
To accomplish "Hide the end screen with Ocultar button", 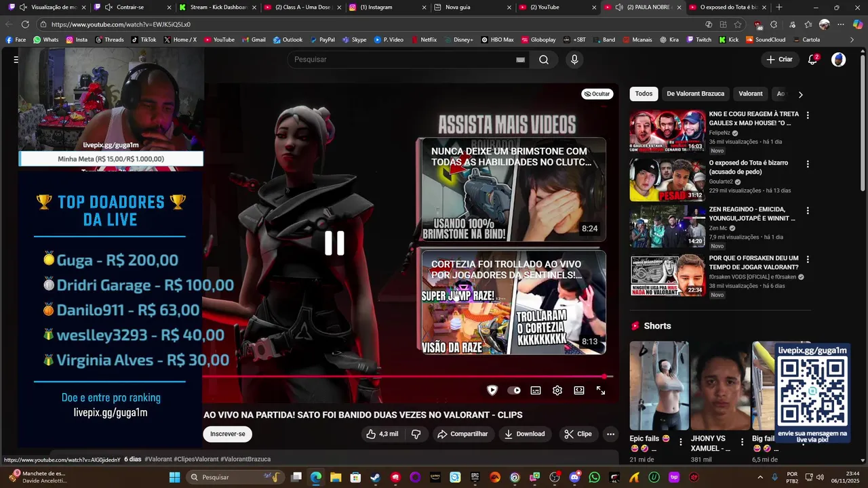I will click(597, 94).
